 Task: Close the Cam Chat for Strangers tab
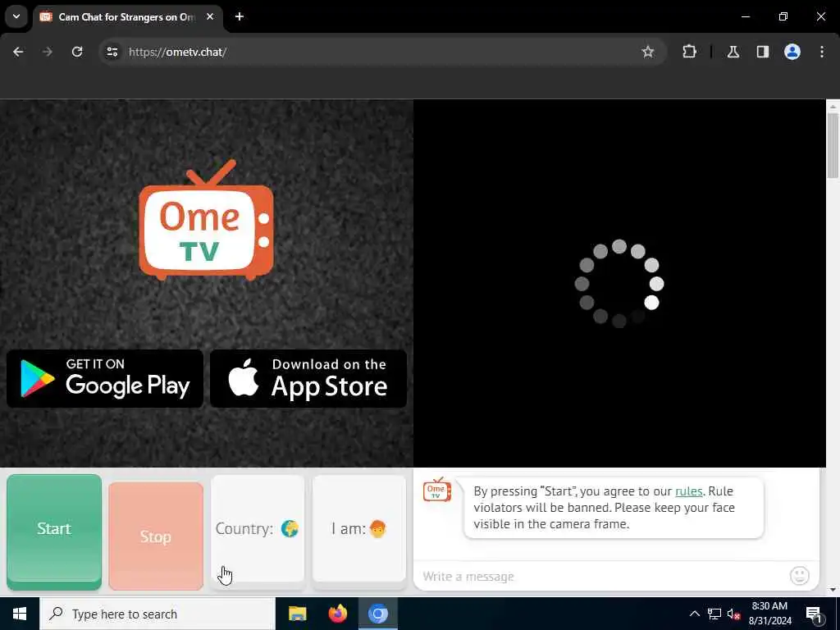(x=210, y=16)
